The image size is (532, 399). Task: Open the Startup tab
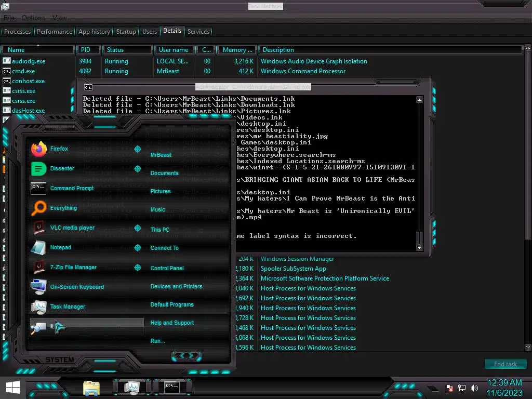tap(126, 32)
